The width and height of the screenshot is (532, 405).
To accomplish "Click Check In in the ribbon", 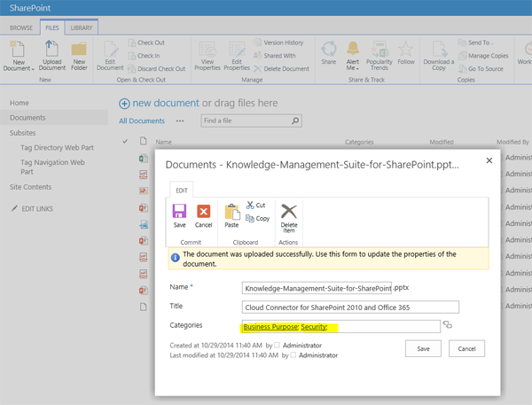I will [144, 56].
